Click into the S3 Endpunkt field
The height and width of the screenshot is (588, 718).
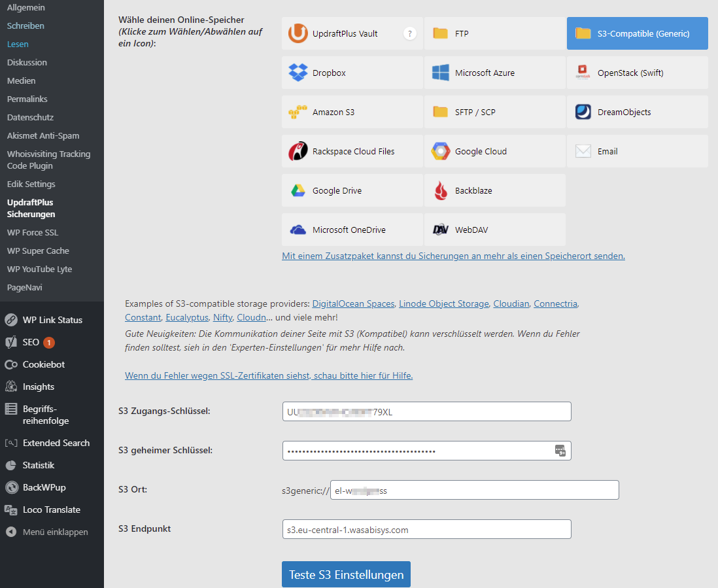pyautogui.click(x=426, y=529)
